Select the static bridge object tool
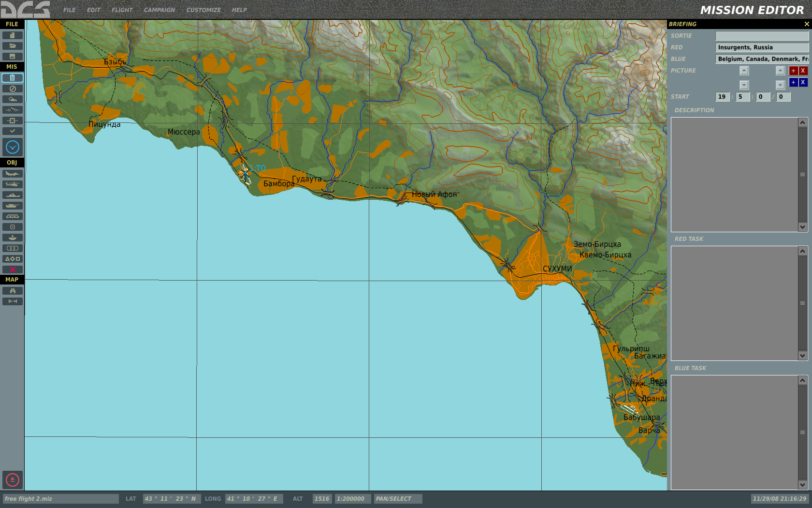Viewport: 812px width, 508px height. click(x=13, y=216)
